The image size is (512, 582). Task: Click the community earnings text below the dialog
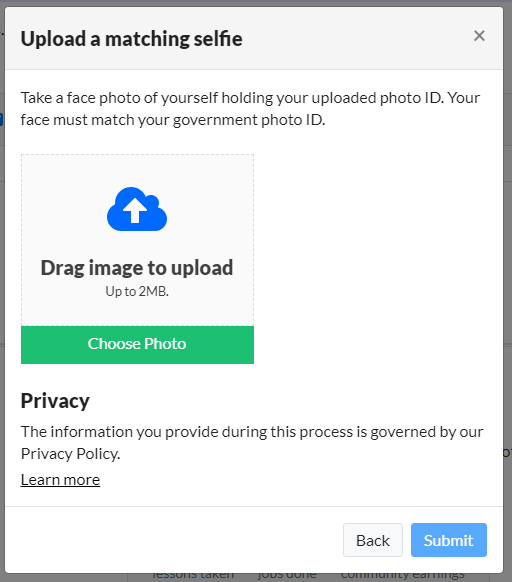coord(402,576)
